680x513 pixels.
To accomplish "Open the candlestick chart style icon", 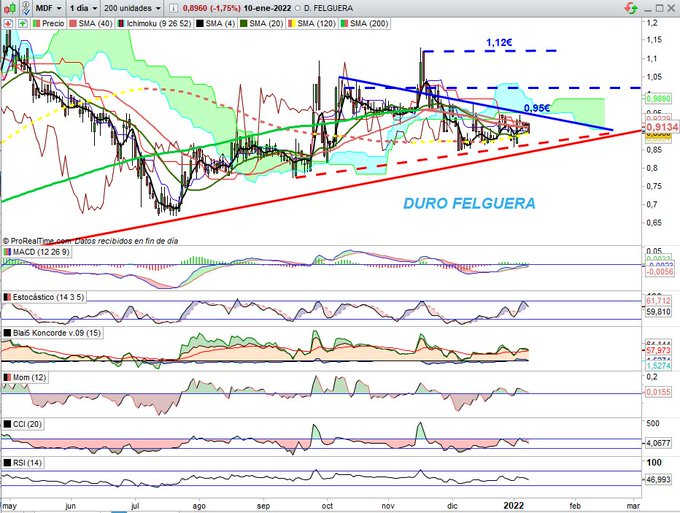I will tap(10, 8).
